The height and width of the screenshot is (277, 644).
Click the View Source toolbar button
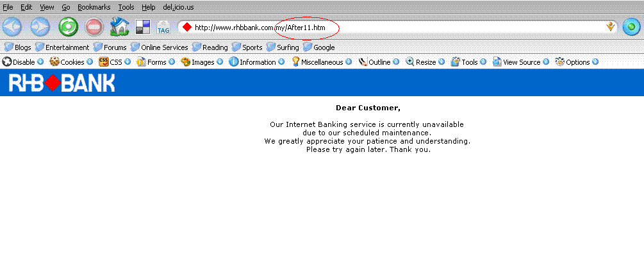[516, 62]
